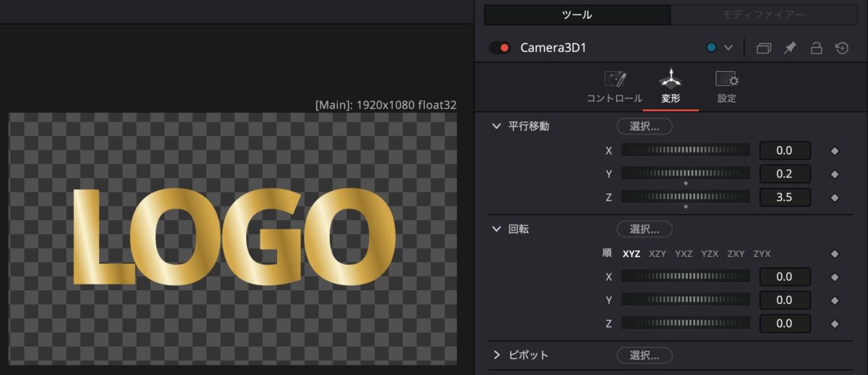Select ZXY rotation order
This screenshot has height=375, width=868.
pyautogui.click(x=736, y=254)
